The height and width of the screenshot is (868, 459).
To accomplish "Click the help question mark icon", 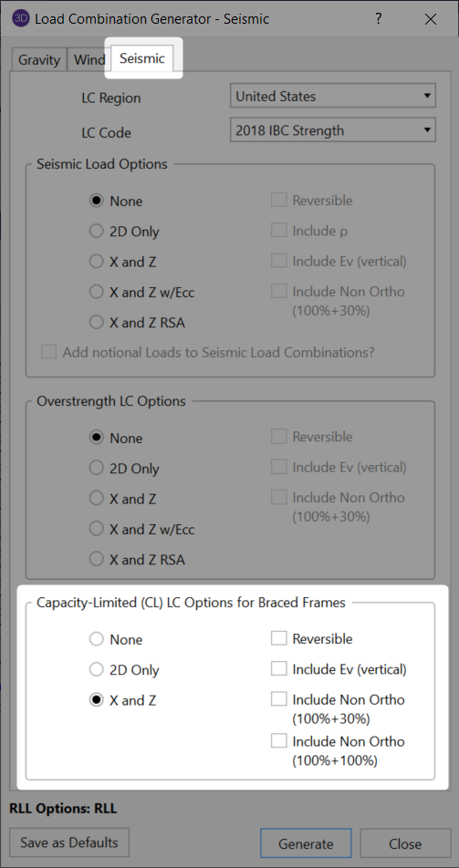I will point(378,18).
